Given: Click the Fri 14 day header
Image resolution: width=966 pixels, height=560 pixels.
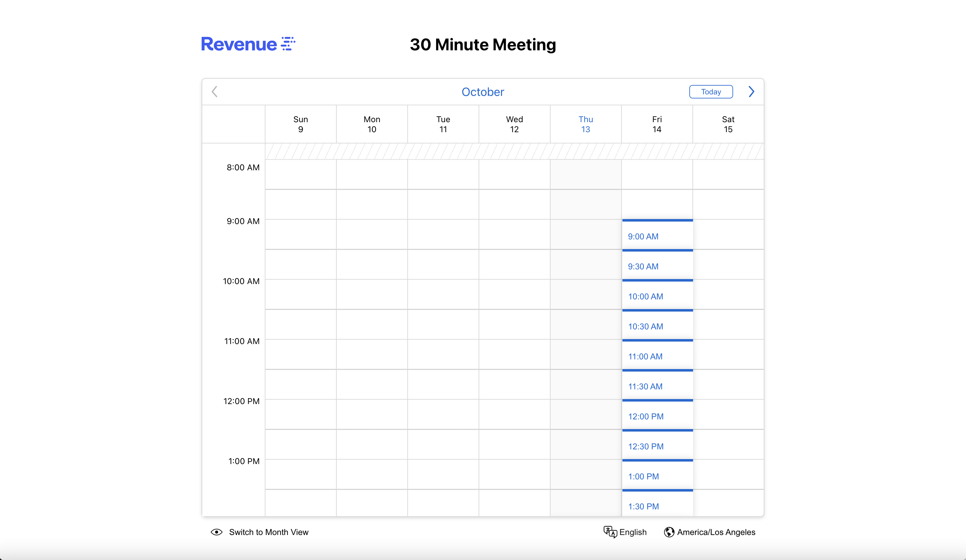Looking at the screenshot, I should pos(657,124).
